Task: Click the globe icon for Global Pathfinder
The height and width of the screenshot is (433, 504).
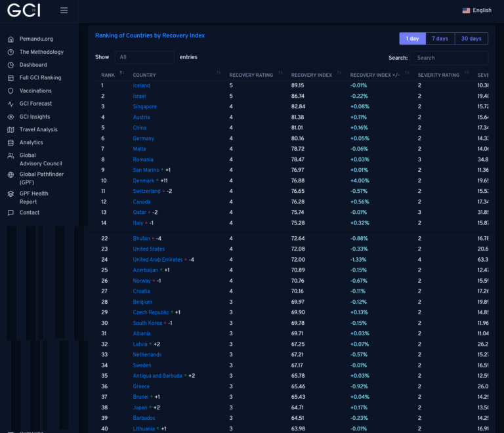Action: (10, 175)
